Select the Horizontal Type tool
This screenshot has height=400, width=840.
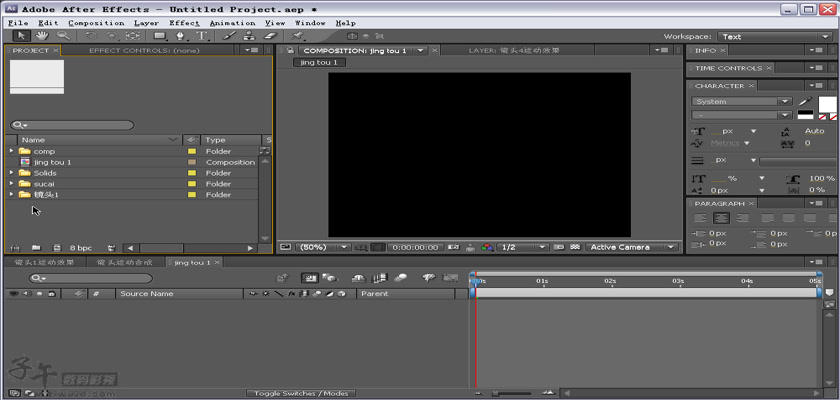[x=202, y=36]
